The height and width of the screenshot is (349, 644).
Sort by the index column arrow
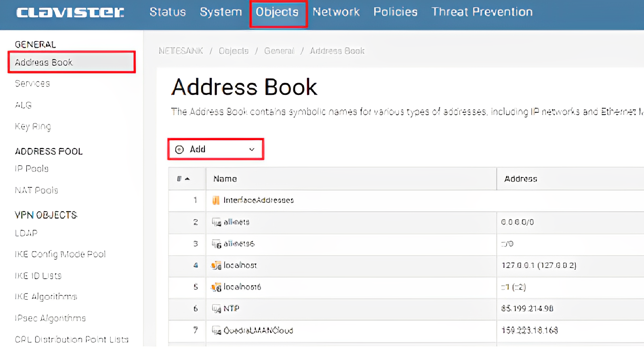tap(187, 179)
